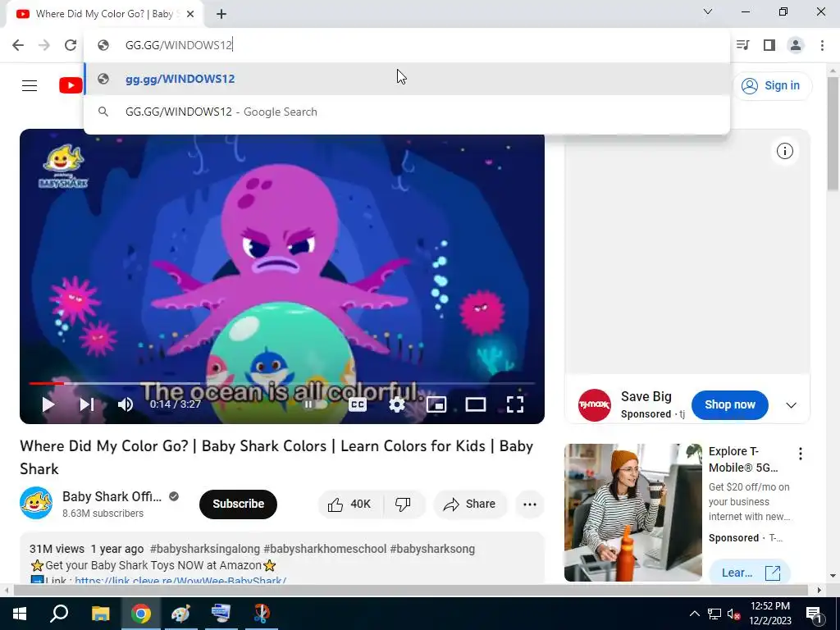Open more actions three-dot under video
The image size is (840, 630).
[530, 504]
